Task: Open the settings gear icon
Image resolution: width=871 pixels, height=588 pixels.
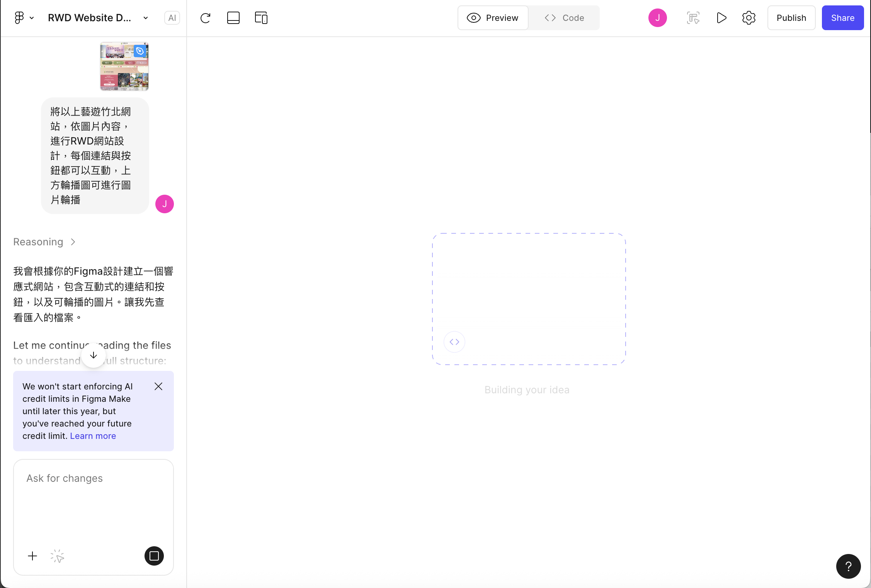Action: coord(749,18)
